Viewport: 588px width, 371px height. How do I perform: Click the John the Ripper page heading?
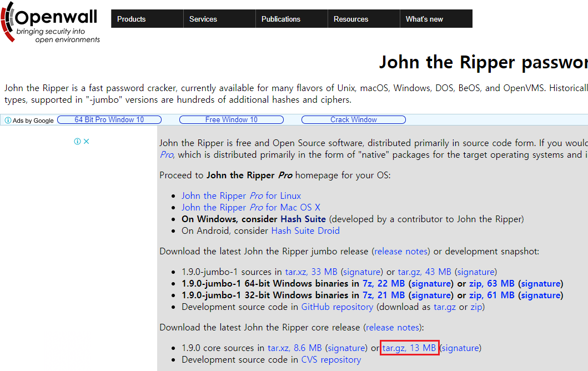click(x=483, y=62)
